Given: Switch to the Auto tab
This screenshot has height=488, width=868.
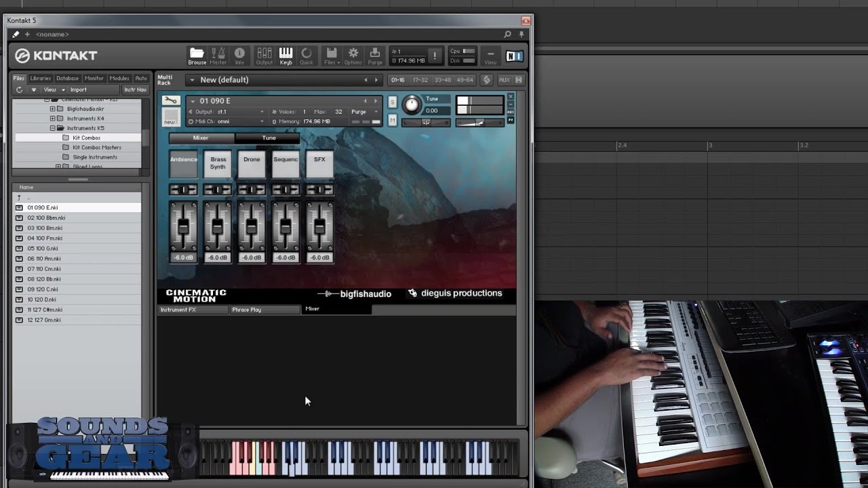Looking at the screenshot, I should (141, 79).
